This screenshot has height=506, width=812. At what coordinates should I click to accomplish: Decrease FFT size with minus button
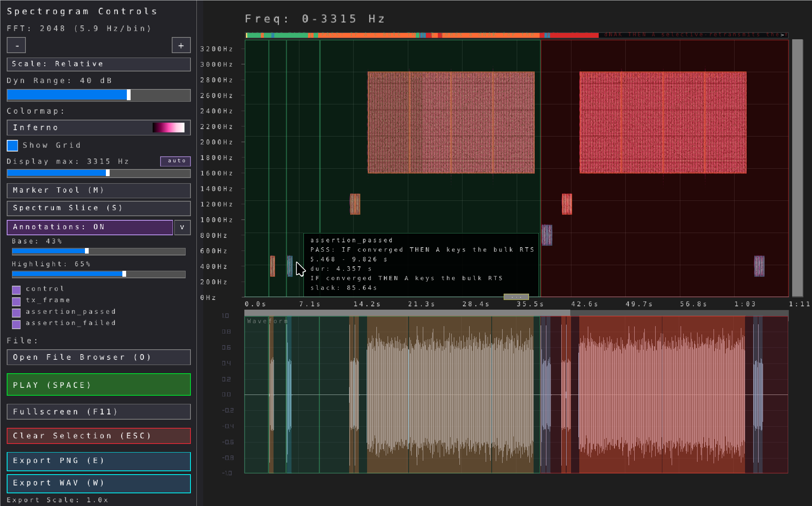click(x=16, y=45)
